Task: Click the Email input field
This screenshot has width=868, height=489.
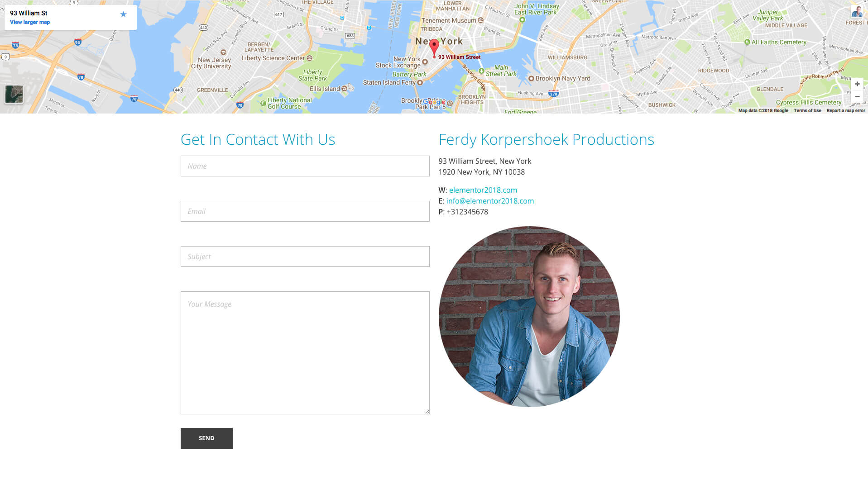Action: tap(305, 211)
